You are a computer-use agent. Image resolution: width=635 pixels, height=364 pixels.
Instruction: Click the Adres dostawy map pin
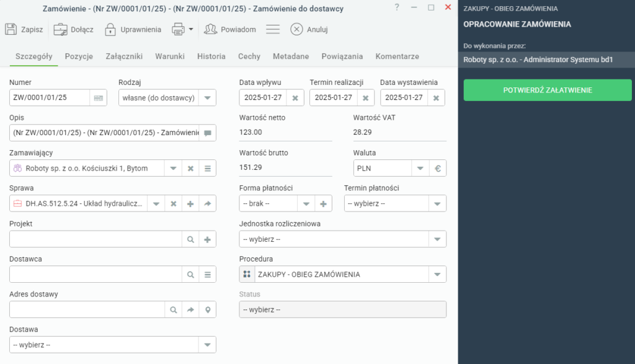pos(207,310)
